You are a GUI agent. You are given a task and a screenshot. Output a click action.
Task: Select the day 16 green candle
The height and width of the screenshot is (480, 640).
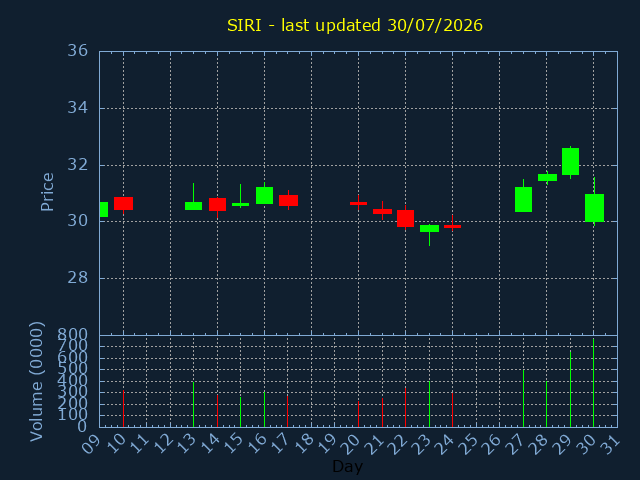click(264, 195)
